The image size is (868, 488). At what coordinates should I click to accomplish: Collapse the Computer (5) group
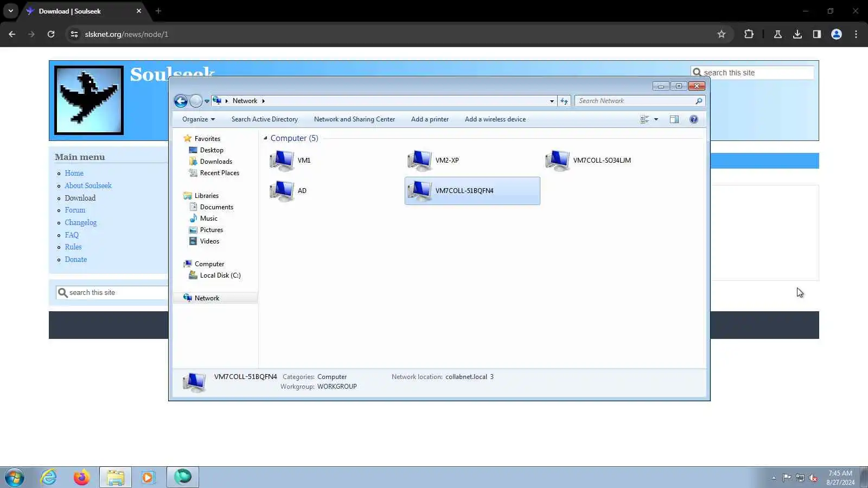point(265,138)
